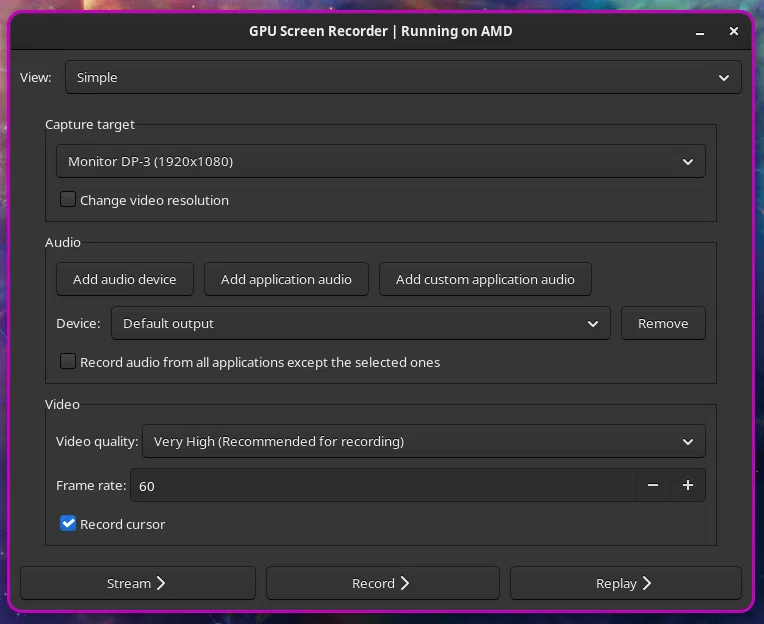Viewport: 764px width, 624px height.
Task: Increase frame rate with the plus button
Action: pyautogui.click(x=688, y=486)
